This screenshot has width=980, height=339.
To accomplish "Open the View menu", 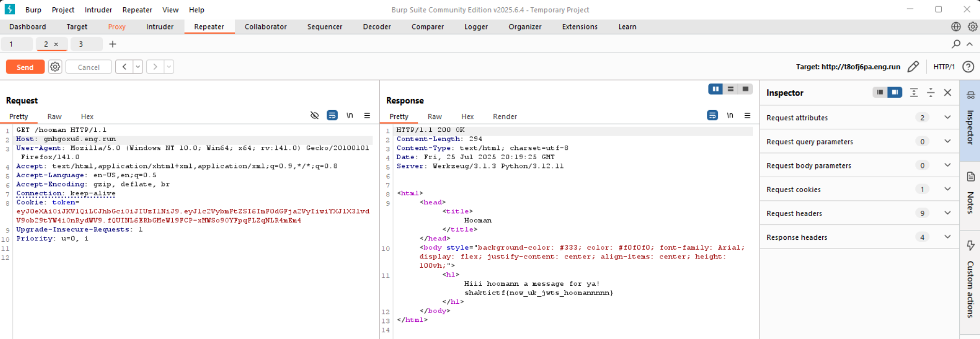I will [x=170, y=10].
